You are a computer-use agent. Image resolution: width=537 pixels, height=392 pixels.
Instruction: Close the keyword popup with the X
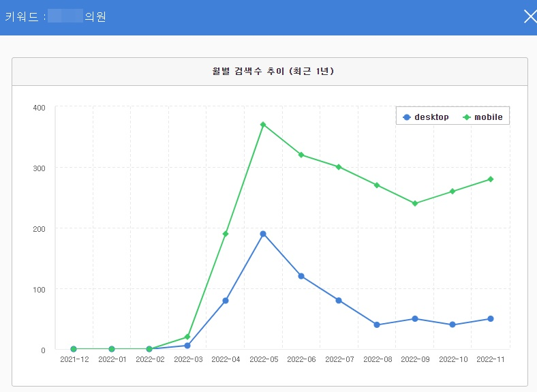(x=530, y=17)
